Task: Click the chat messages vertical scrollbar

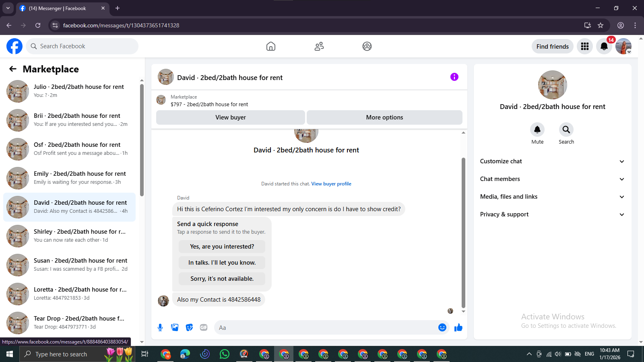Action: click(463, 232)
